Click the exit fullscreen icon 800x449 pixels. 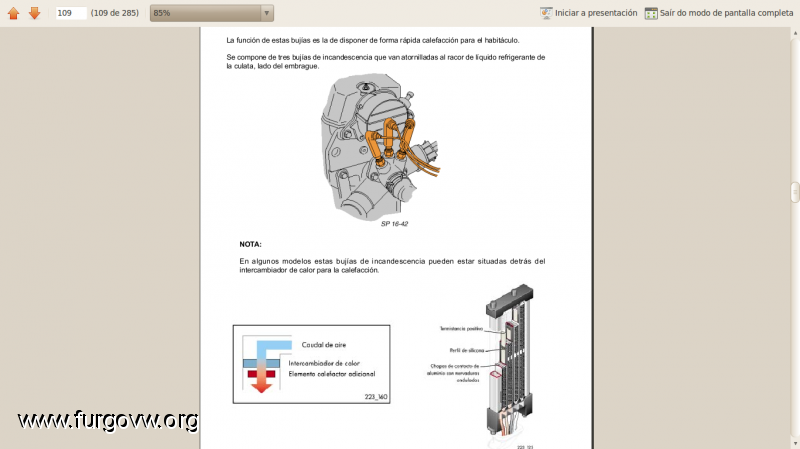[x=651, y=13]
